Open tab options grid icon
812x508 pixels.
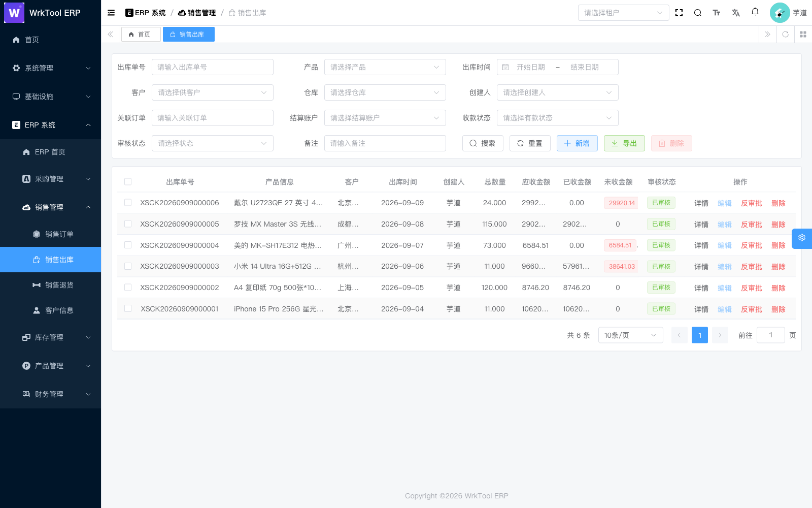click(803, 35)
